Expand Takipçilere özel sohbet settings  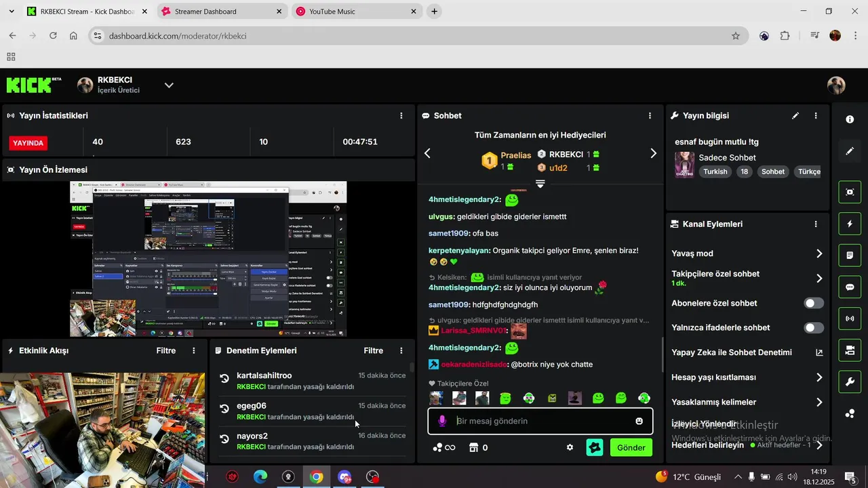(819, 278)
